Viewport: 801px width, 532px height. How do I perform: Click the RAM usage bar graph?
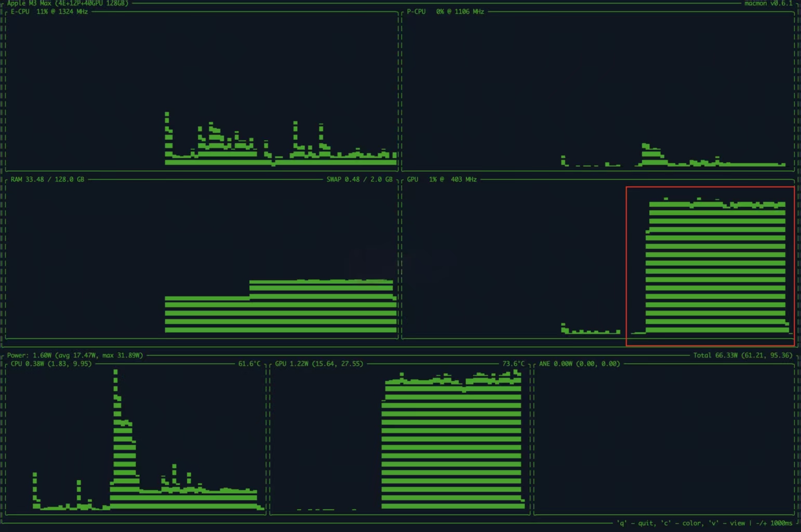pos(281,306)
